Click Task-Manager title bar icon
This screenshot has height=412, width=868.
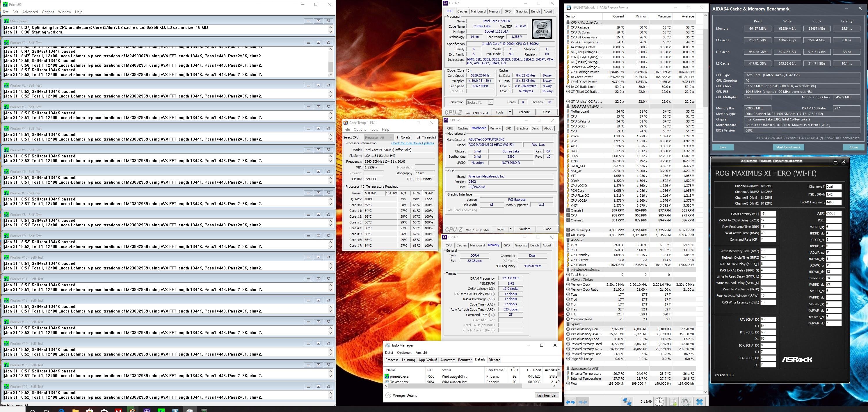[x=388, y=345]
